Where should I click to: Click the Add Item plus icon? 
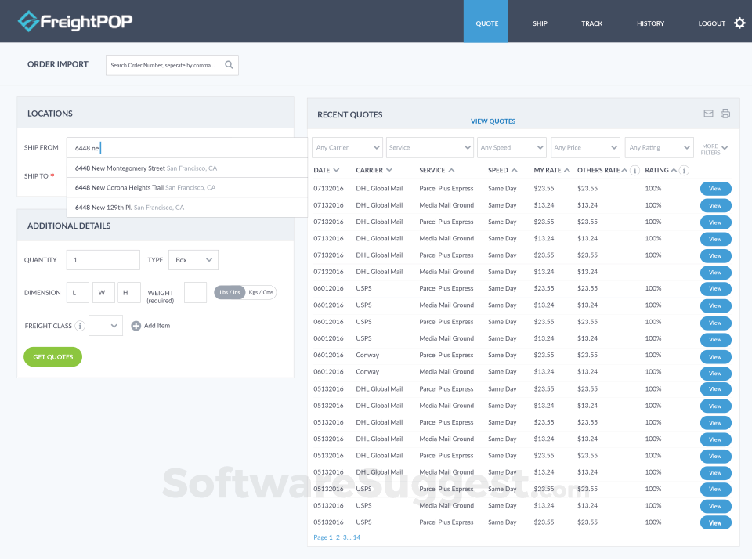(x=136, y=325)
